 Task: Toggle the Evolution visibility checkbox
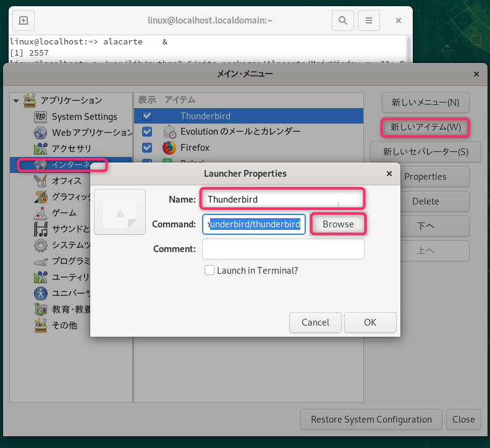coord(147,132)
